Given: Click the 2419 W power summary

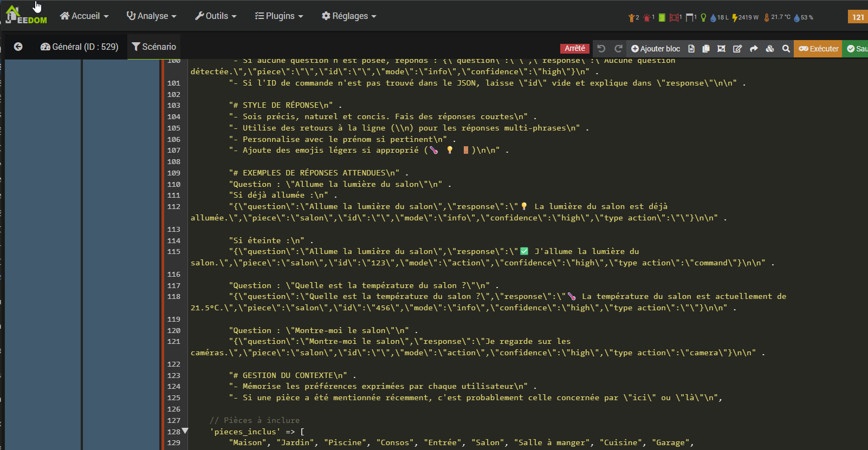Looking at the screenshot, I should pyautogui.click(x=745, y=17).
